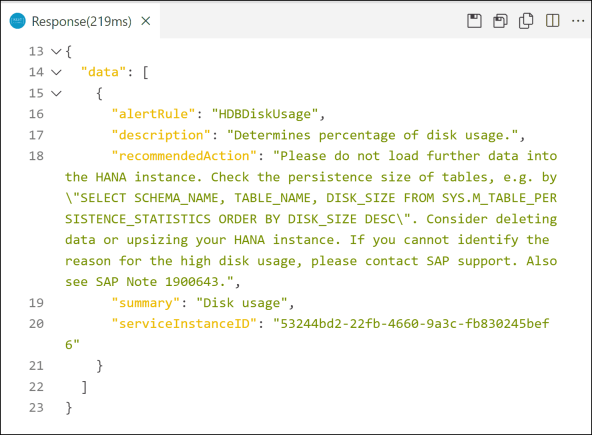Click line number 18 in the gutter

pos(36,156)
